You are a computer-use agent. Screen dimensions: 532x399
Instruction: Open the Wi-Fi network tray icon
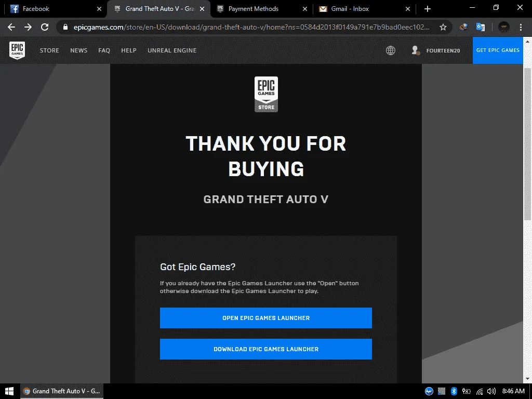pyautogui.click(x=480, y=391)
